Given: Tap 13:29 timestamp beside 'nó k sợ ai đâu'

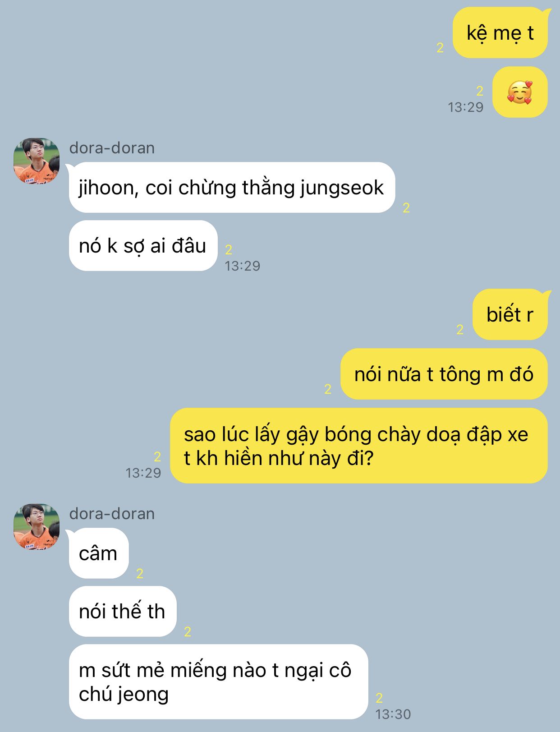Looking at the screenshot, I should click(243, 266).
